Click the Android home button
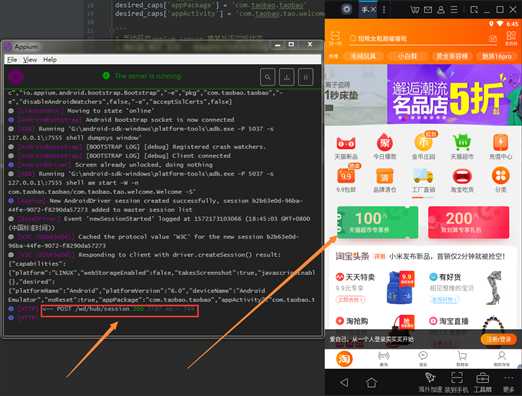Viewport: 522px width, 396px height. click(371, 382)
